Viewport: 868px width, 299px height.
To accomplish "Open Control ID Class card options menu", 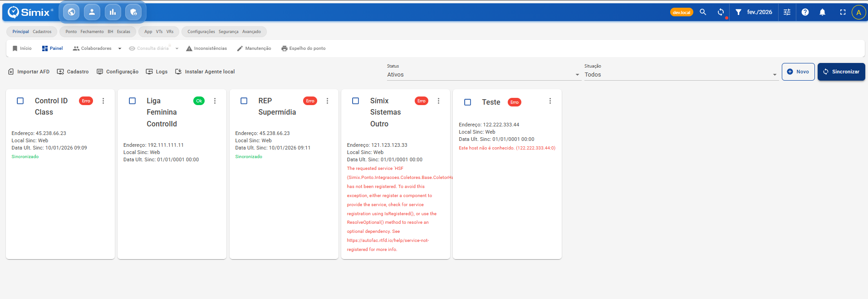I will pyautogui.click(x=103, y=101).
